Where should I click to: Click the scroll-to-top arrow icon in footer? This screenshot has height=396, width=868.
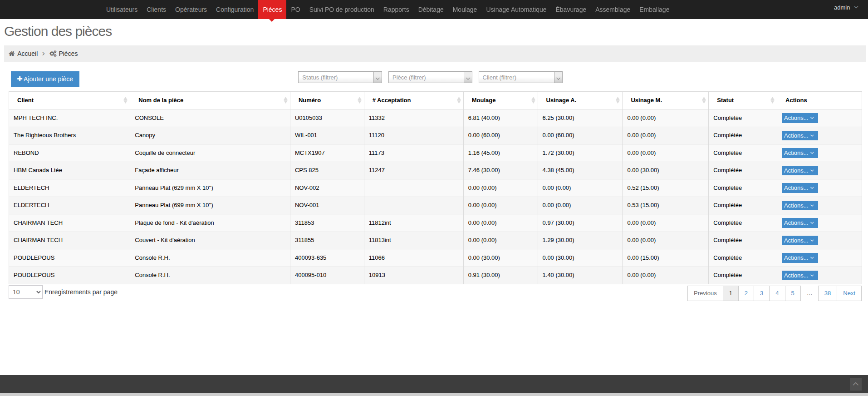click(x=855, y=384)
